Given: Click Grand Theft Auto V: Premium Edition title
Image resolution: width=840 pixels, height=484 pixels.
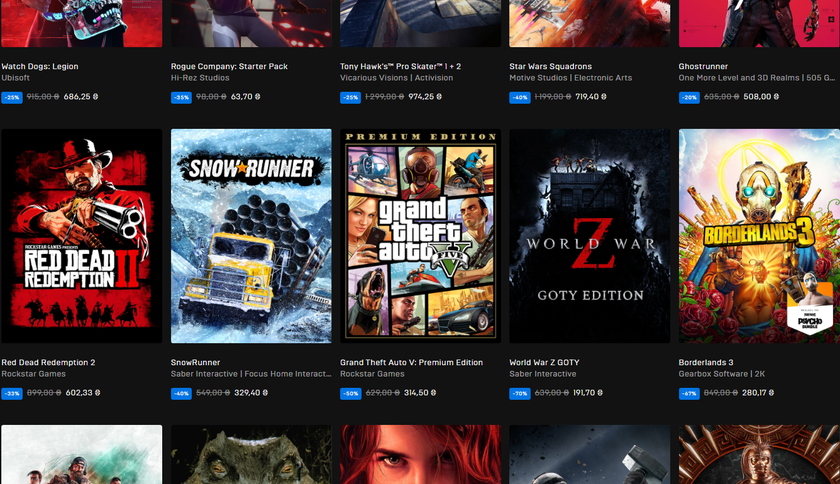Looking at the screenshot, I should pyautogui.click(x=411, y=362).
